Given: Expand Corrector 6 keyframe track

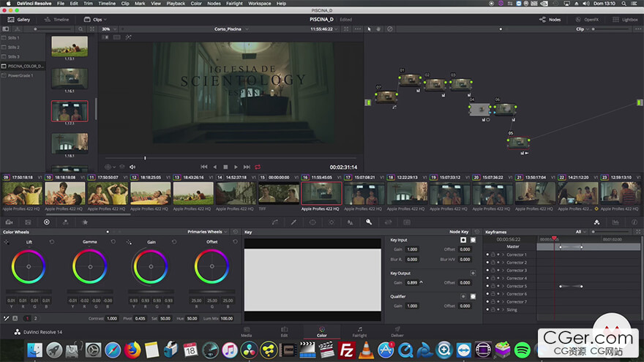Looking at the screenshot, I should pyautogui.click(x=503, y=294).
